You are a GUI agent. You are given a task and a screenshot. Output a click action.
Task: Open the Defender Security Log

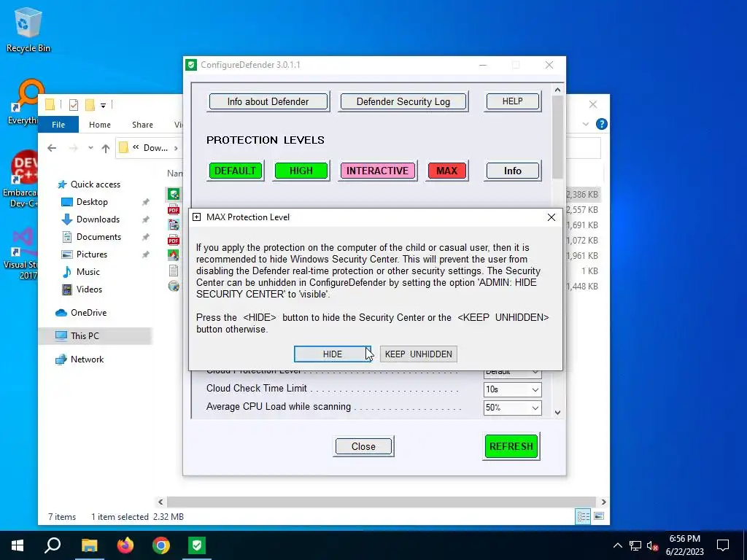click(403, 101)
